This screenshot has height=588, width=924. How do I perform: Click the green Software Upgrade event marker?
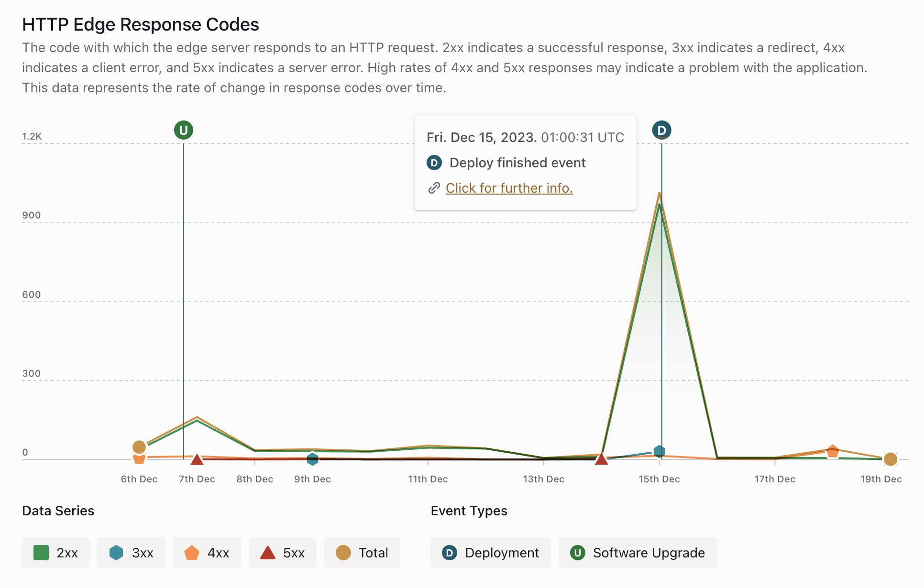[x=184, y=130]
